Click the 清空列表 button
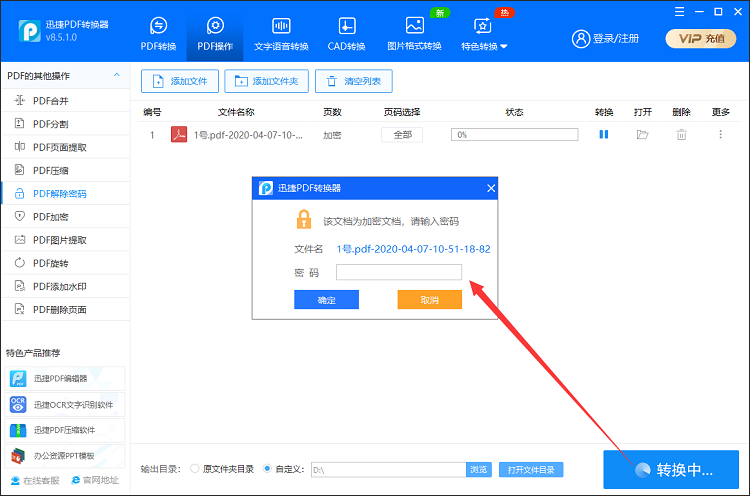Image resolution: width=750 pixels, height=496 pixels. click(354, 81)
